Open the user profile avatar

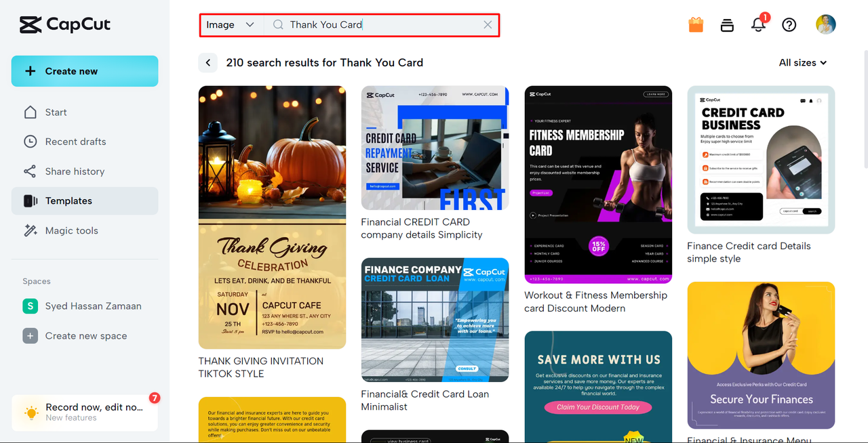pos(825,24)
